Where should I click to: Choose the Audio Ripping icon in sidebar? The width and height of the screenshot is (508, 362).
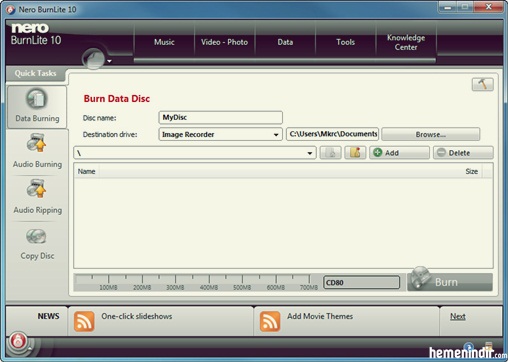point(36,189)
